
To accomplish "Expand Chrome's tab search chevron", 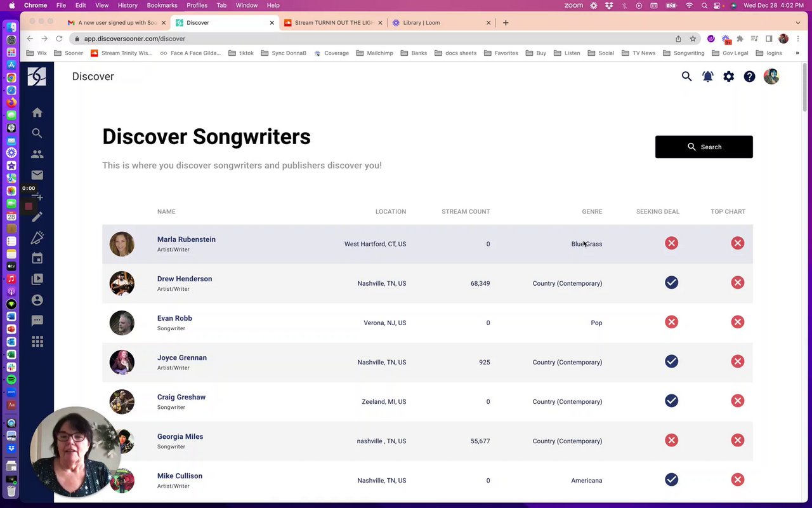I will point(798,23).
